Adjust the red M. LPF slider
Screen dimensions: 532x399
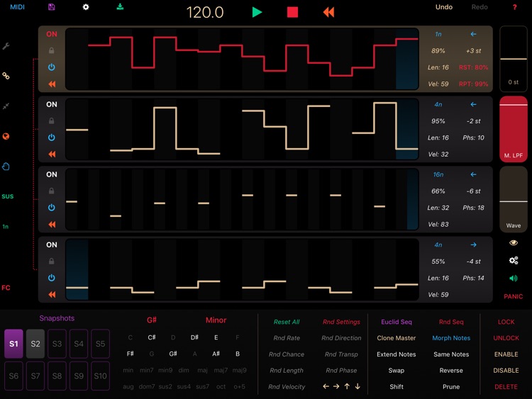(514, 129)
